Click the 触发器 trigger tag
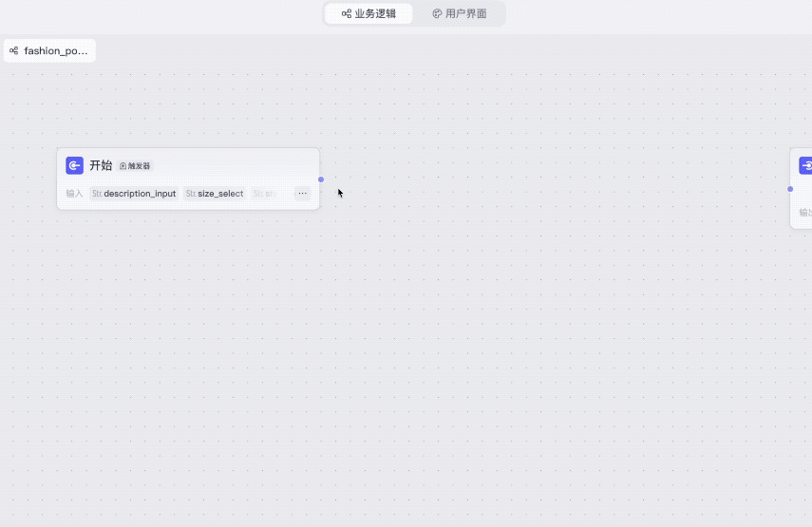 pos(135,165)
